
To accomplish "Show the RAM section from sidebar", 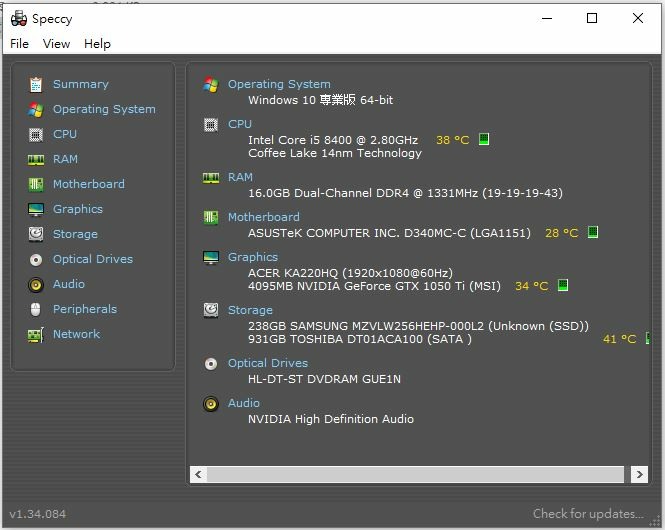I will coord(65,159).
